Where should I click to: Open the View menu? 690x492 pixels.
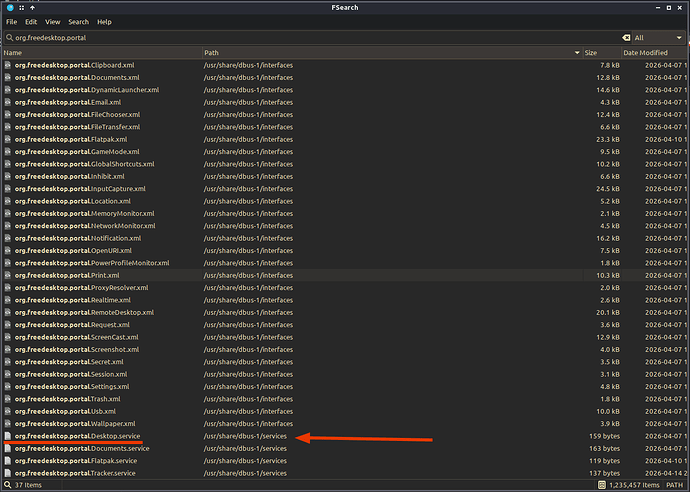coord(52,22)
